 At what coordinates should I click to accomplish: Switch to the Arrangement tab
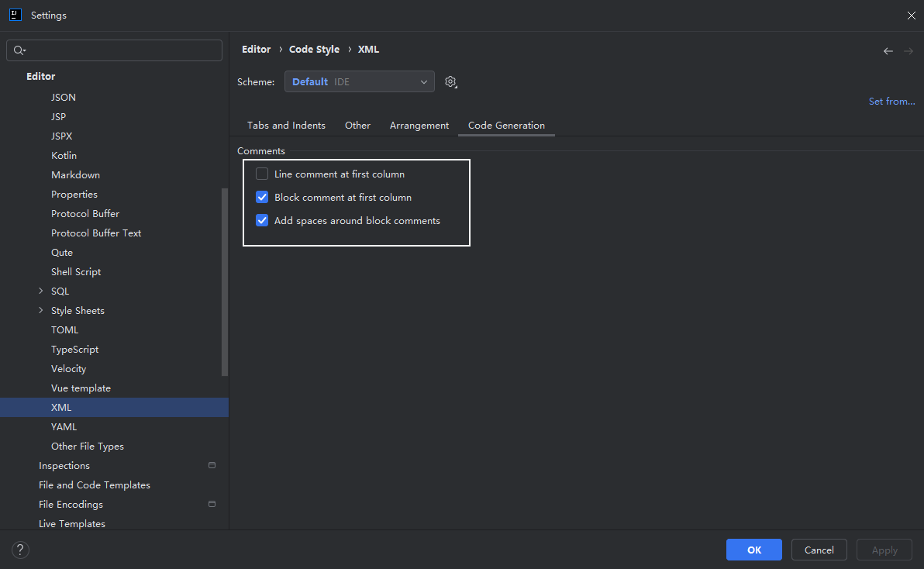click(419, 126)
